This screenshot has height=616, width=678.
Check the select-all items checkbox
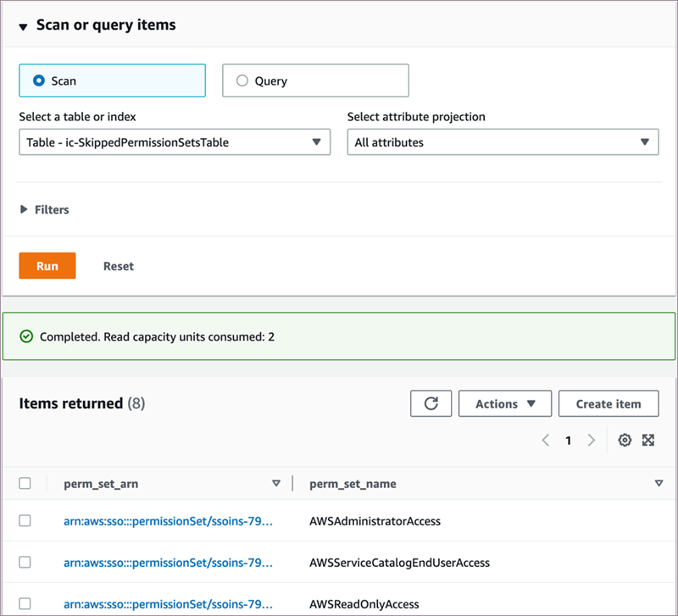coord(25,484)
